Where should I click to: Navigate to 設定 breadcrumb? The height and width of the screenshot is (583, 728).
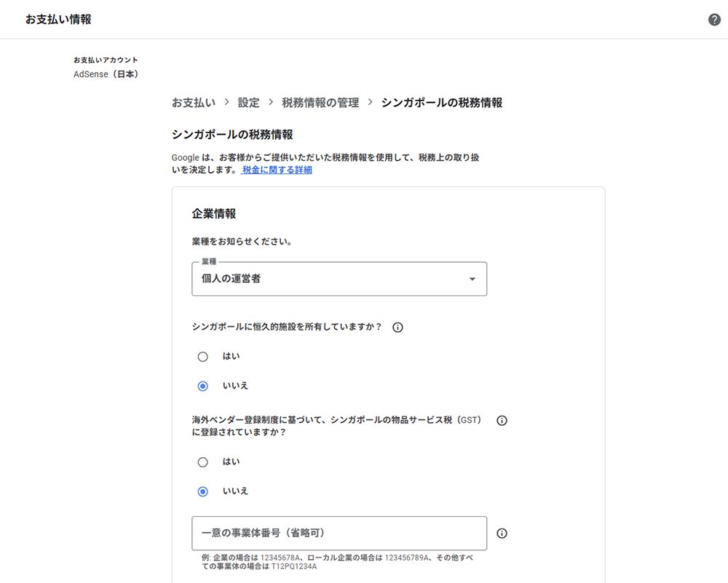click(x=248, y=103)
